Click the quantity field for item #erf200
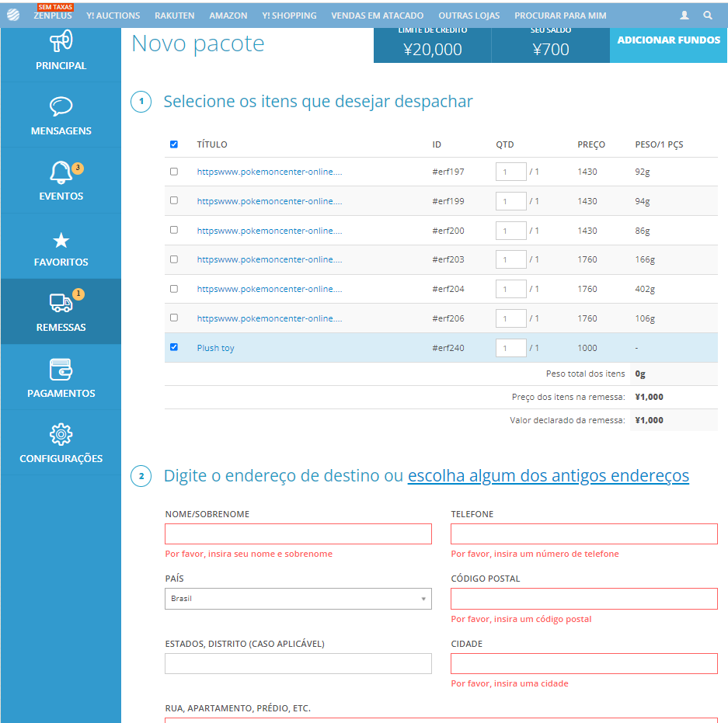The image size is (728, 723). [510, 231]
